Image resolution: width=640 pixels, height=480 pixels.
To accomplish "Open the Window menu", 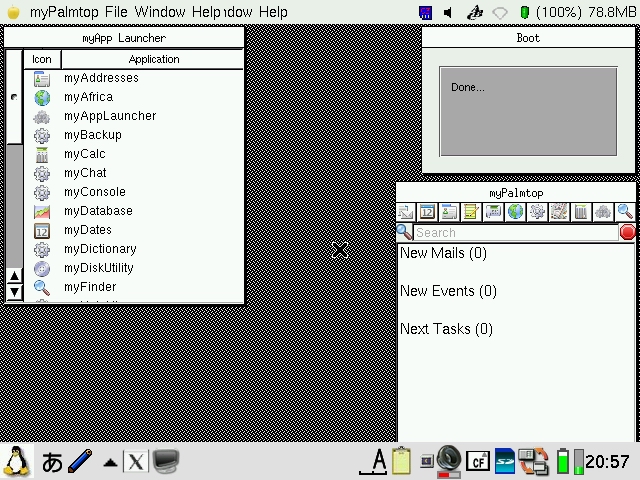I will pyautogui.click(x=160, y=12).
